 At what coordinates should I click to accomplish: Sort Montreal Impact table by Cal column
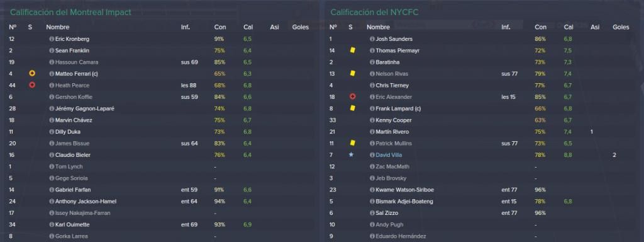point(248,27)
